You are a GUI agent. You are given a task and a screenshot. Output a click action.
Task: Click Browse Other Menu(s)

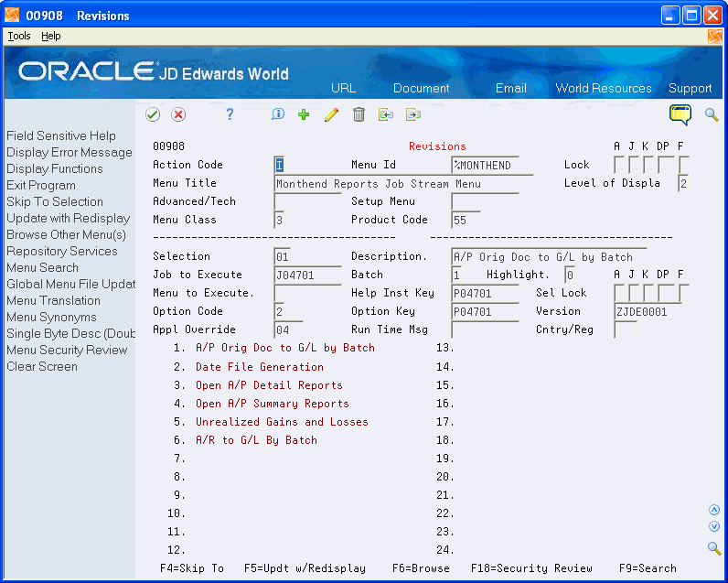[67, 234]
